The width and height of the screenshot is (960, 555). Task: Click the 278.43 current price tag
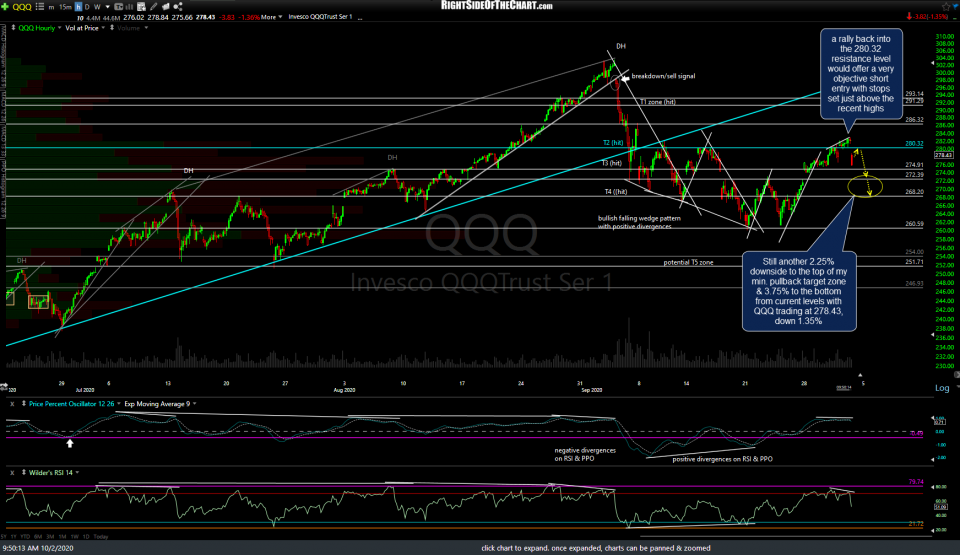(943, 155)
